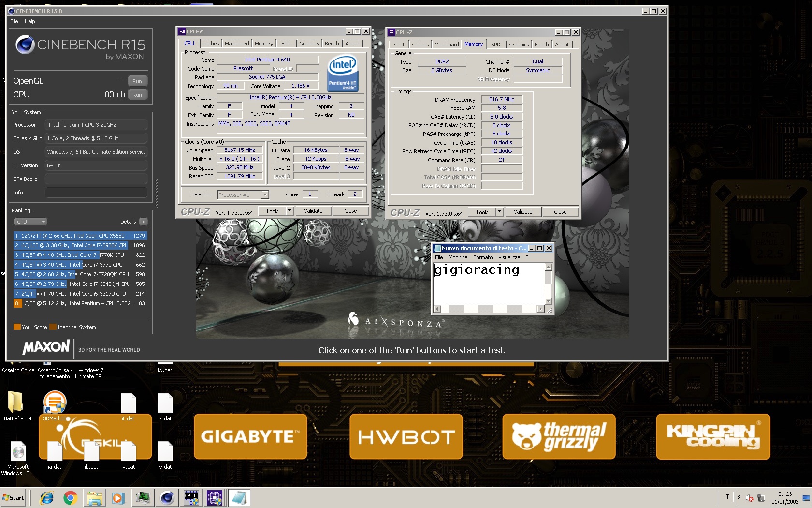Click the GFX Board field in Cinebench
The width and height of the screenshot is (812, 508).
pyautogui.click(x=96, y=179)
